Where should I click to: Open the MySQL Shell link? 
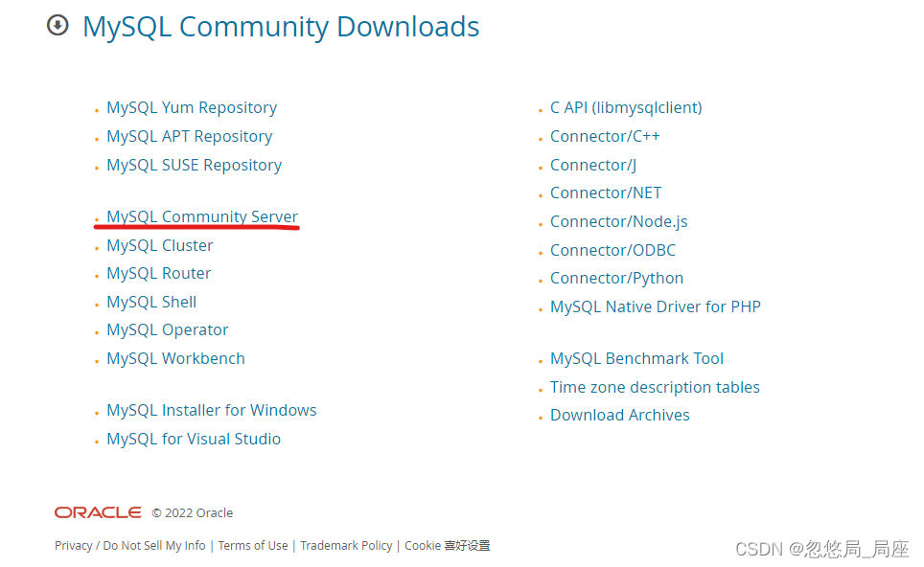coord(151,302)
